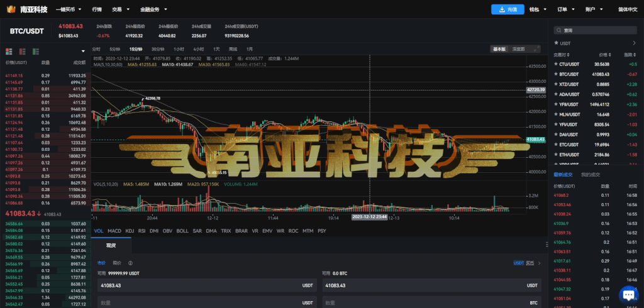This screenshot has height=308, width=644.
Task: Open the 账户 dropdown
Action: pyautogui.click(x=594, y=9)
